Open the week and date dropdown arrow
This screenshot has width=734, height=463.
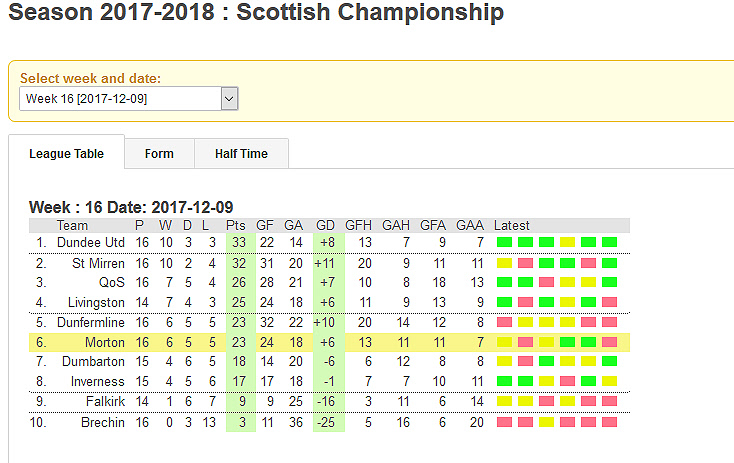click(x=229, y=99)
